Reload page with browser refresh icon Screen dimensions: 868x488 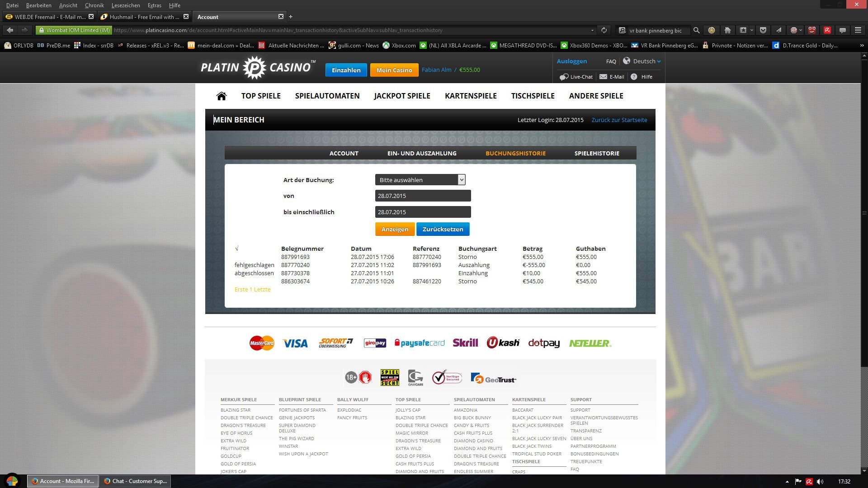point(604,30)
